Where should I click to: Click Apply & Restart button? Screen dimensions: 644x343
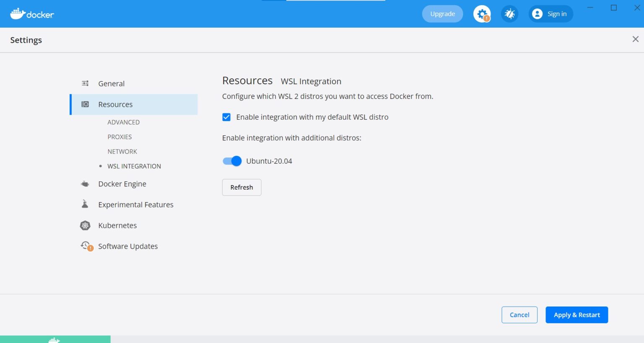pyautogui.click(x=576, y=315)
